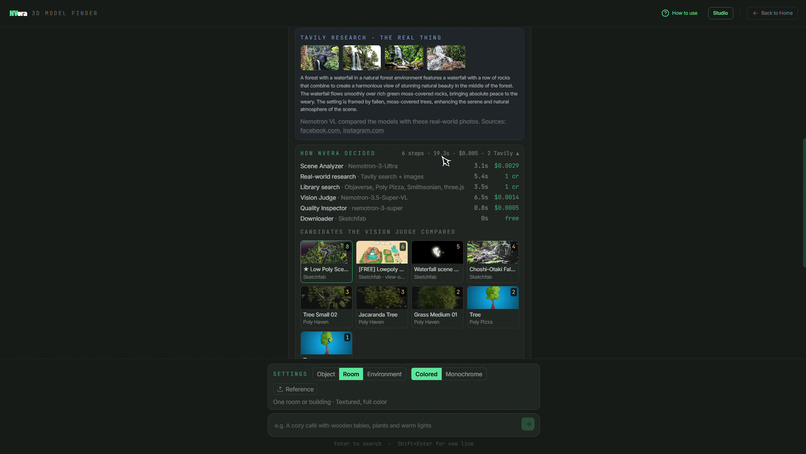Go Back to Home
This screenshot has width=806, height=454.
tap(773, 13)
